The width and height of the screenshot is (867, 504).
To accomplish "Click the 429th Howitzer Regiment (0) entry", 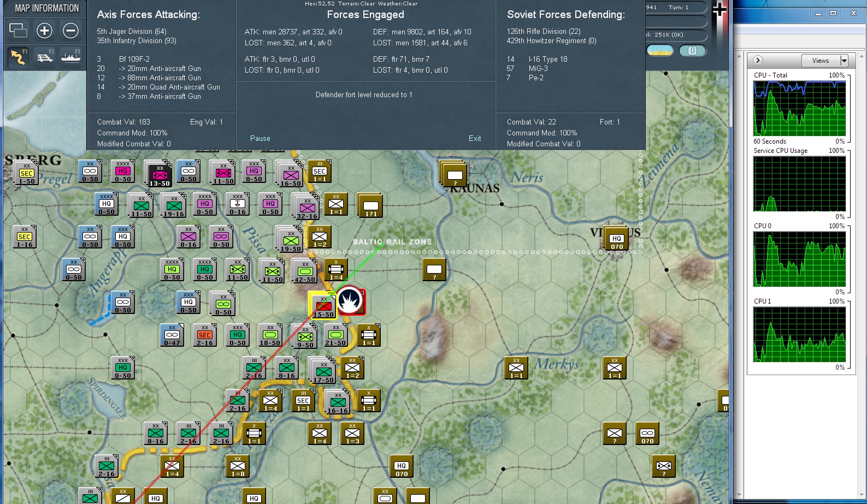I will [x=551, y=41].
